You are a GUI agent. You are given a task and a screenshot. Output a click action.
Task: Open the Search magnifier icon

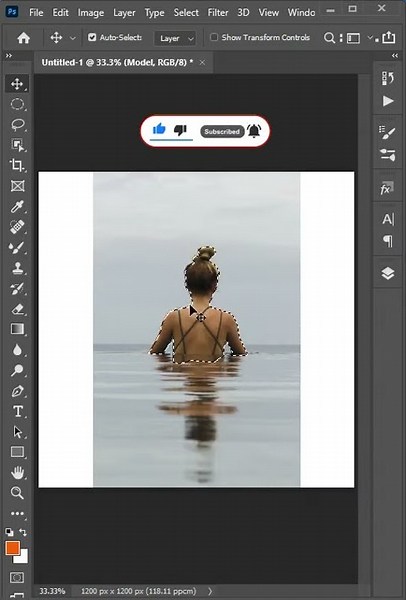point(329,38)
